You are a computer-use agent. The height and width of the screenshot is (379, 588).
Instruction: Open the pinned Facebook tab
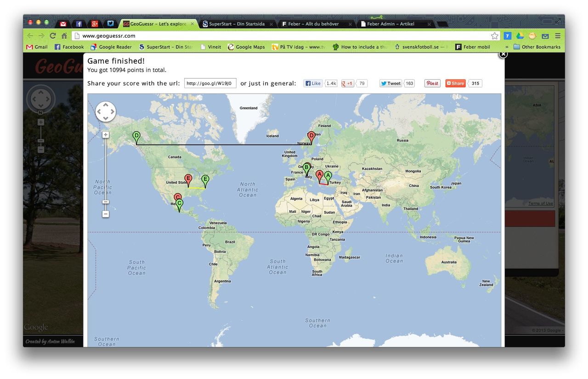(79, 24)
